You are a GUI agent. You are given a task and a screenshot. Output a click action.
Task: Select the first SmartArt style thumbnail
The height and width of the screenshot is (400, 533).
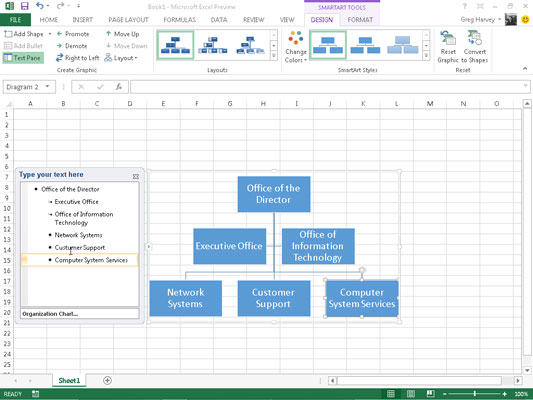point(328,45)
